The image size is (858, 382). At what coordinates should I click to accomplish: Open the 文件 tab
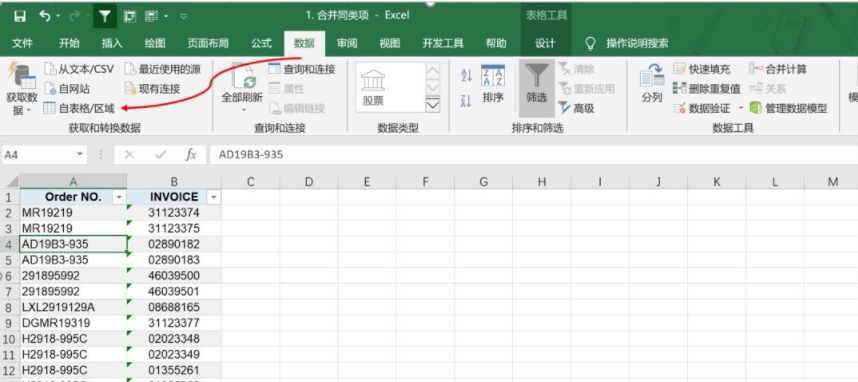pos(22,43)
